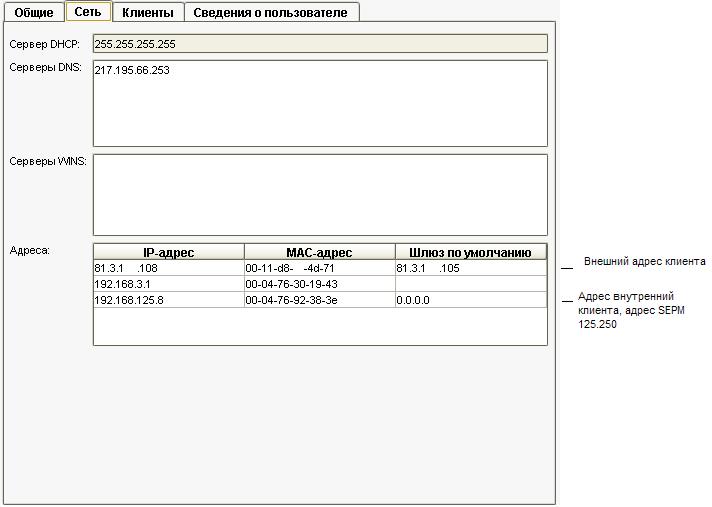This screenshot has height=507, width=712.
Task: Select IP address cell 81.3.1 .108
Action: pyautogui.click(x=168, y=268)
